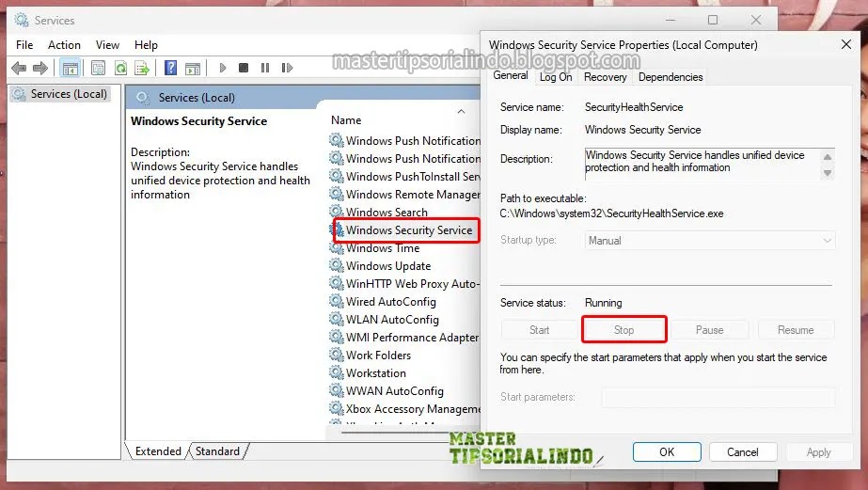
Task: Open the Action menu
Action: click(64, 45)
